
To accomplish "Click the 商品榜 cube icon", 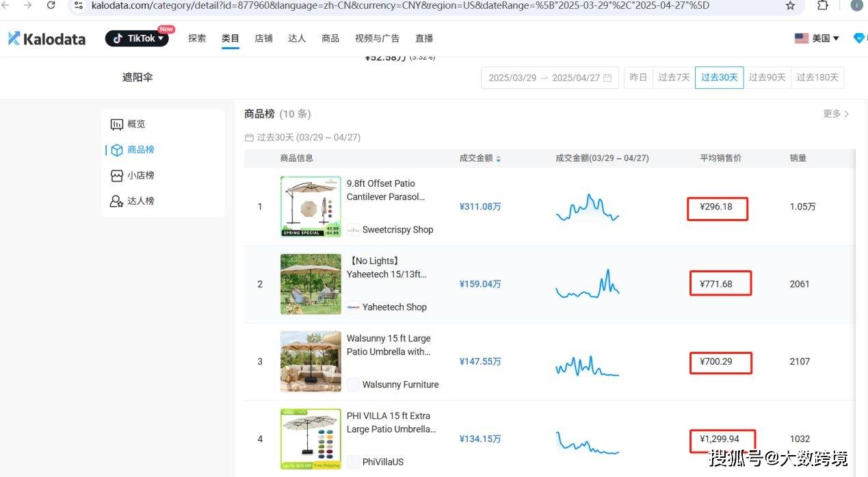I will click(117, 150).
